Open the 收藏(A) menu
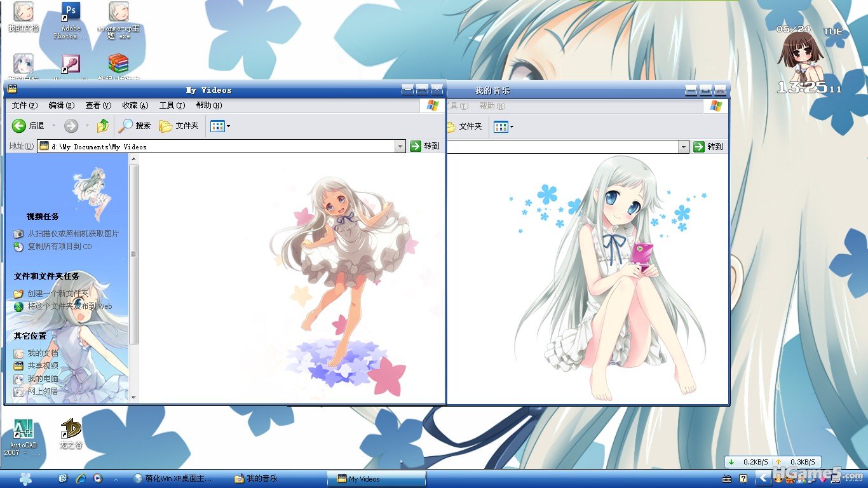The height and width of the screenshot is (488, 868). pos(135,105)
